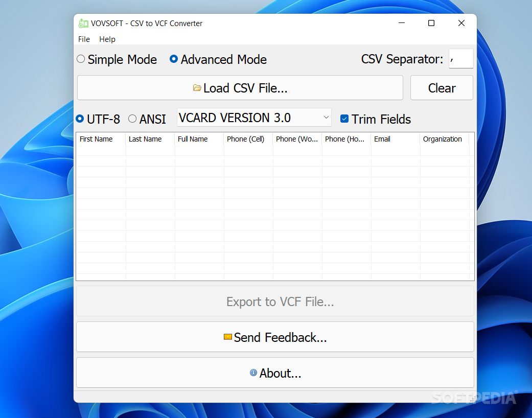This screenshot has width=532, height=418.
Task: Click the Phone (Wo... column header
Action: tap(297, 139)
